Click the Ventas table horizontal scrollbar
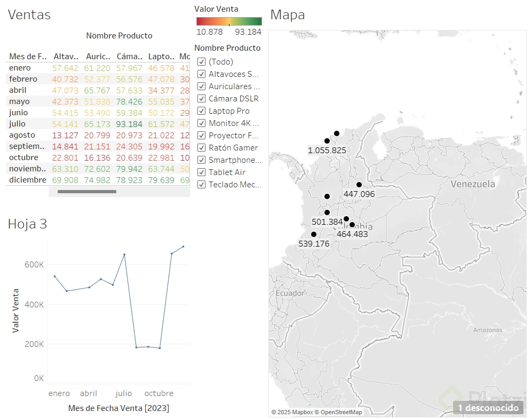Screen dimensions: 532x419 tap(87, 192)
